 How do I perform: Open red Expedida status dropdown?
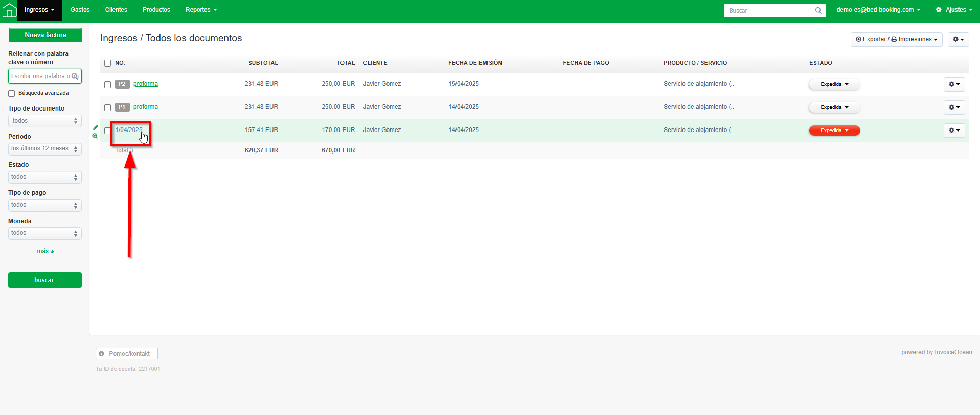(x=834, y=130)
